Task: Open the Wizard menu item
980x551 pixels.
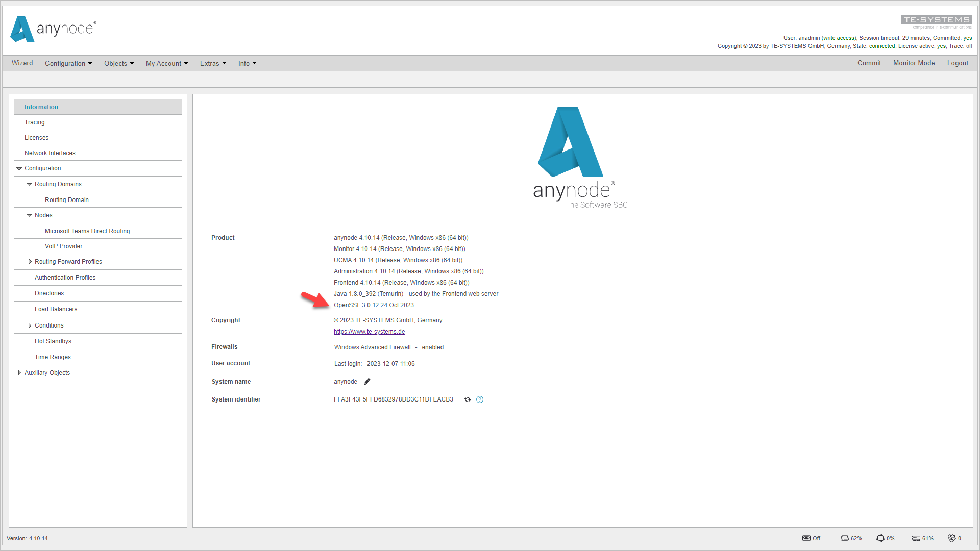Action: click(22, 63)
